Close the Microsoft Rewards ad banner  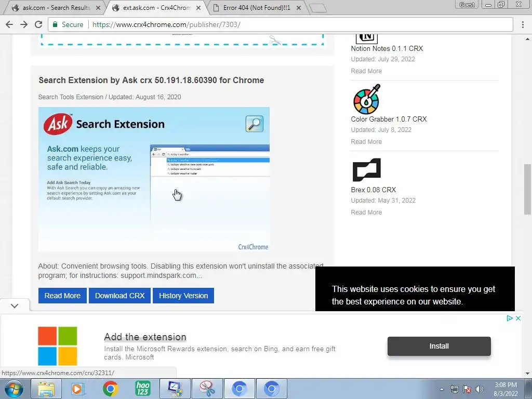click(x=518, y=318)
